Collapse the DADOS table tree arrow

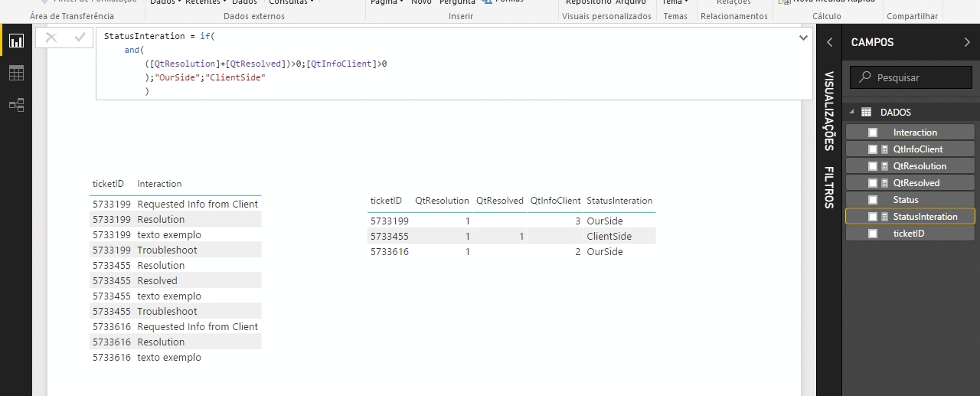point(851,112)
